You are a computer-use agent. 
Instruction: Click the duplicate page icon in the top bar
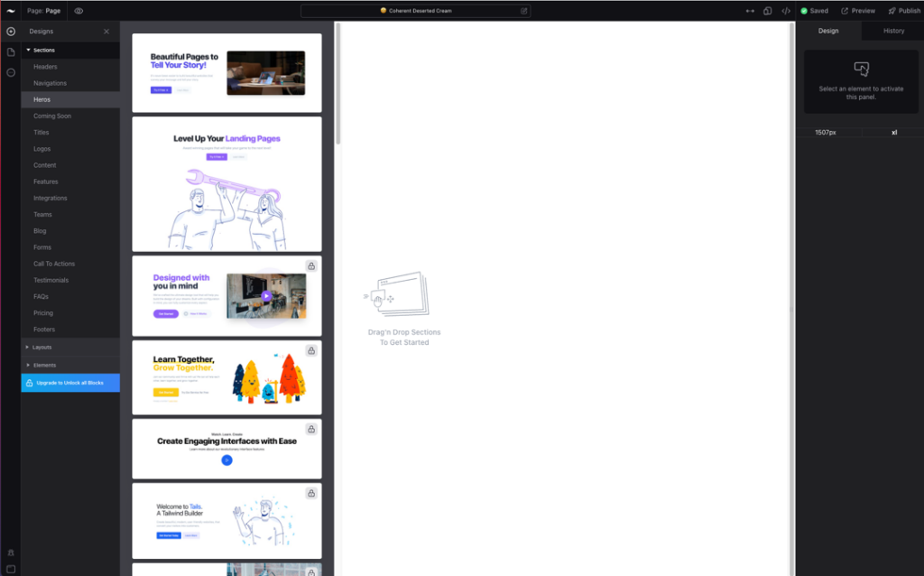click(767, 10)
